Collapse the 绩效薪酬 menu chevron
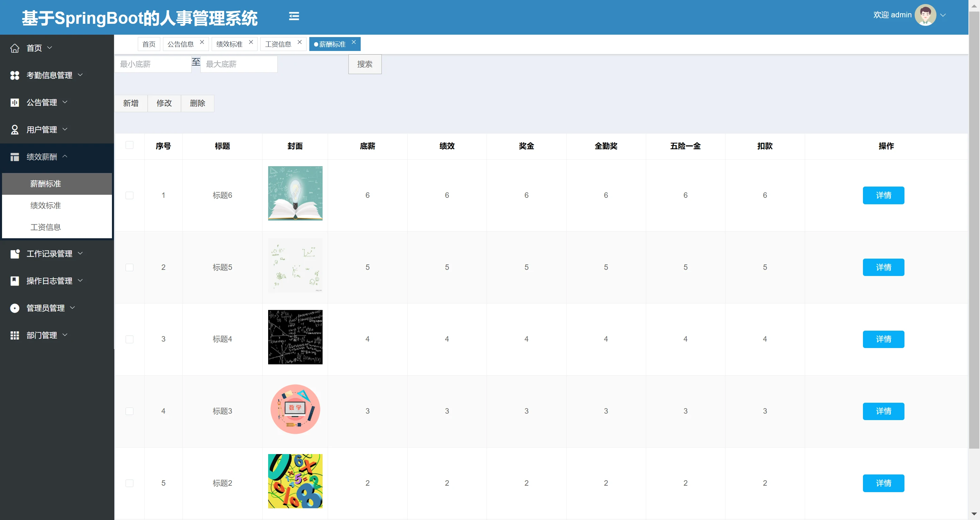 [x=65, y=156]
